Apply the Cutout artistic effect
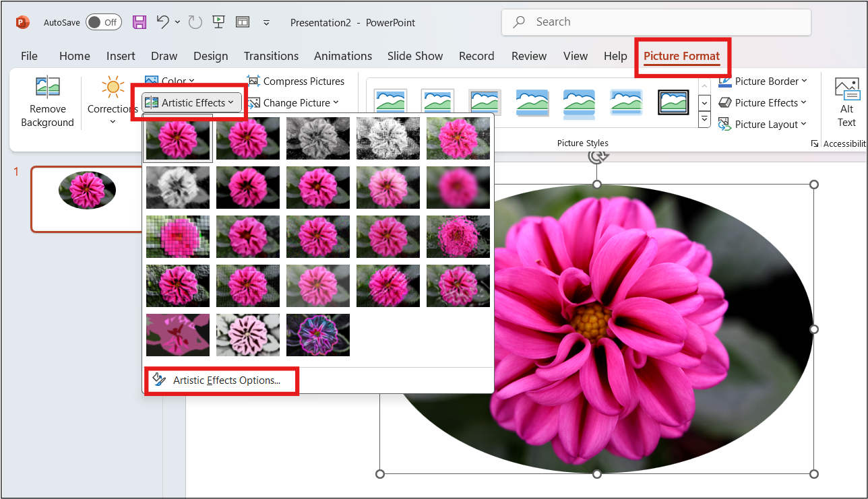 pos(178,335)
